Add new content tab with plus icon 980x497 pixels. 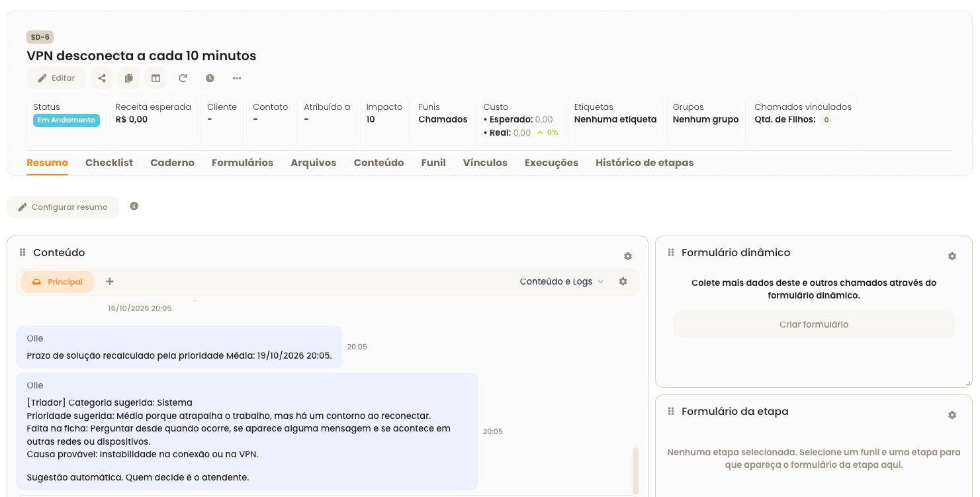click(x=110, y=281)
